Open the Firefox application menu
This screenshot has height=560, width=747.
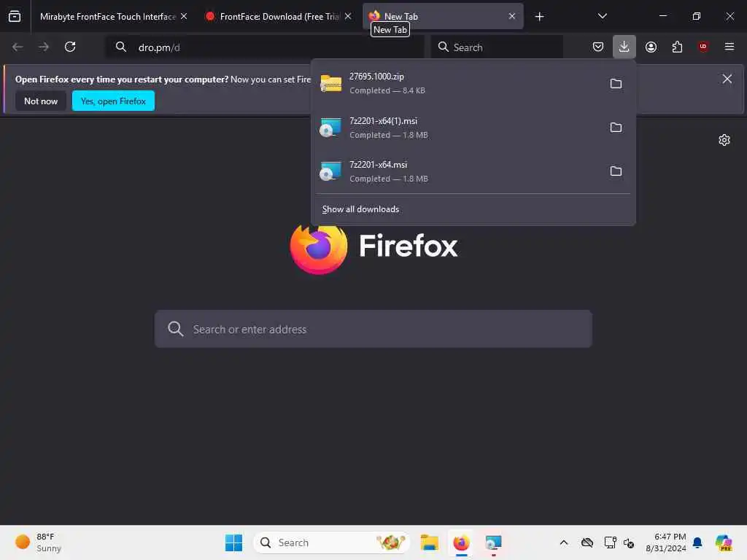729,47
